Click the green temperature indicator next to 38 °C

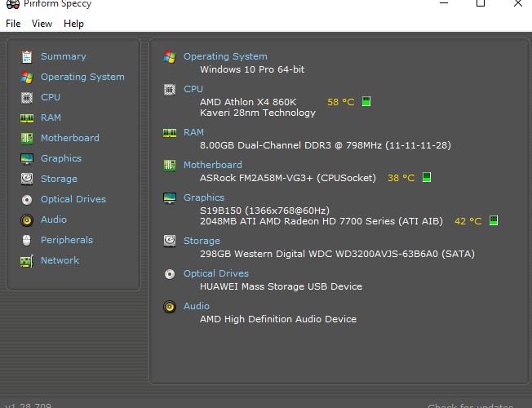click(x=427, y=177)
